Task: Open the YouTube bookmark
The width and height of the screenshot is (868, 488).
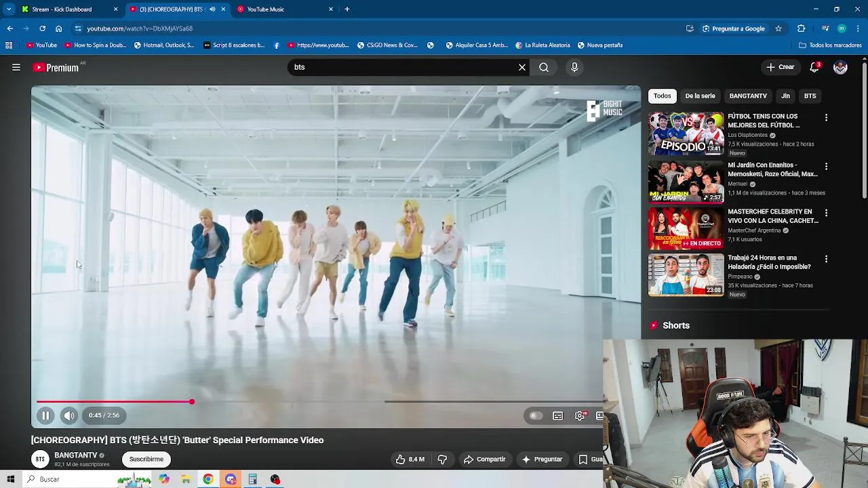Action: point(41,45)
